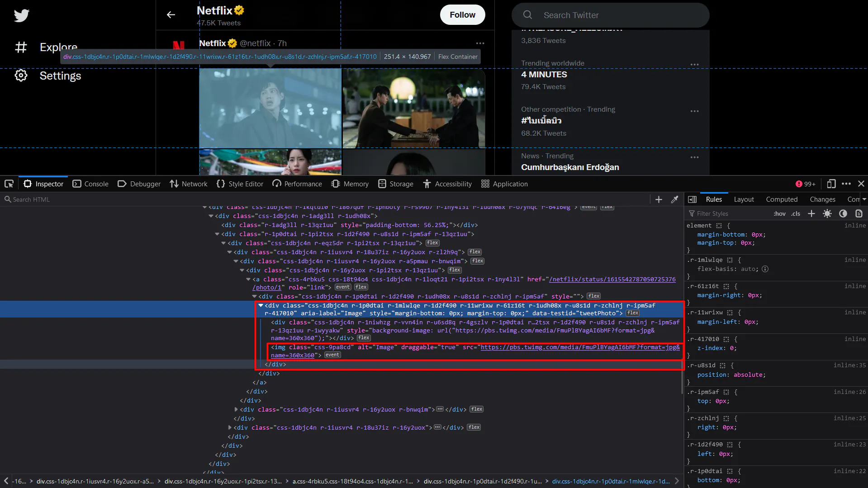
Task: Open the hidden sidebar tabs dropdown arrow
Action: click(x=865, y=199)
